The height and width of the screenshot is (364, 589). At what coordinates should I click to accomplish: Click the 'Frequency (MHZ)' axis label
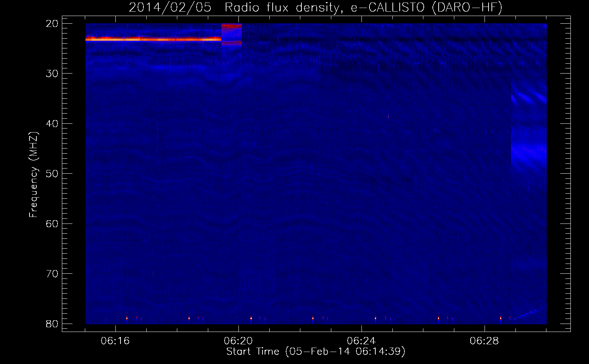[x=34, y=175]
